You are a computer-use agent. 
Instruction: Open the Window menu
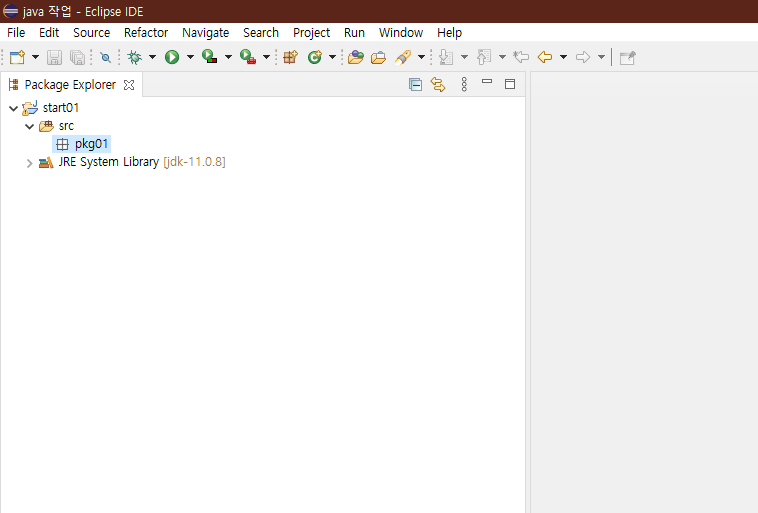[x=401, y=32]
